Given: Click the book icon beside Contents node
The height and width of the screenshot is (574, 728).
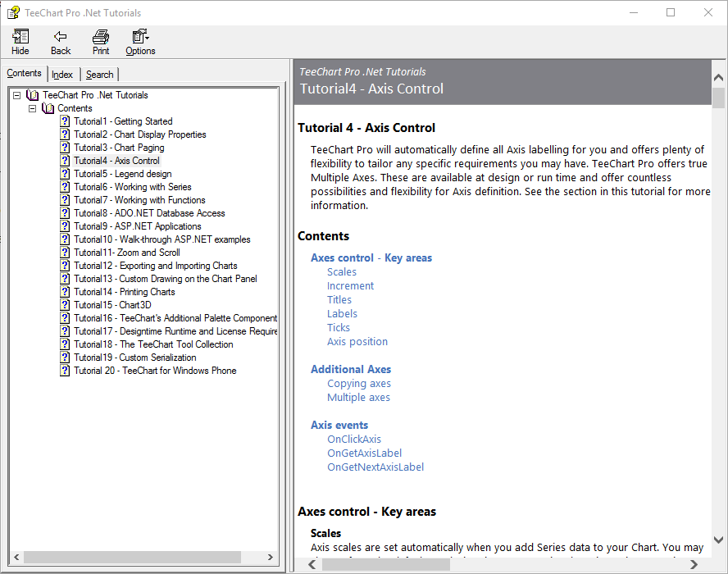Looking at the screenshot, I should 48,108.
